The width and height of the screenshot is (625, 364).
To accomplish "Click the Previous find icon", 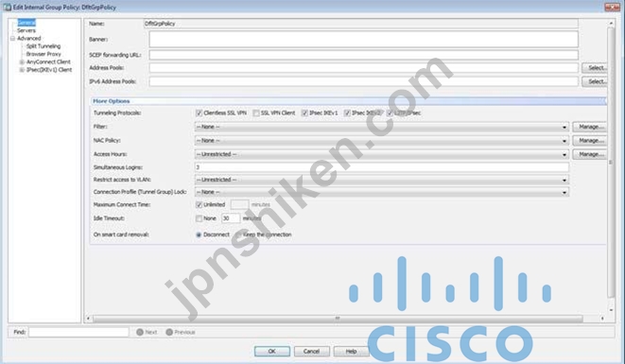I will click(x=169, y=332).
